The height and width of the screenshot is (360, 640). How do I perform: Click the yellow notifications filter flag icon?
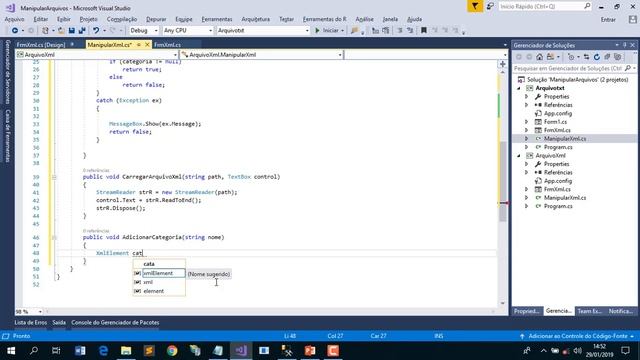pos(475,7)
